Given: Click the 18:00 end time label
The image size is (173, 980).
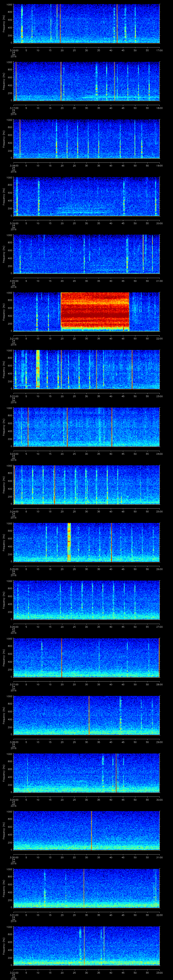Looking at the screenshot, I should click(x=159, y=108).
